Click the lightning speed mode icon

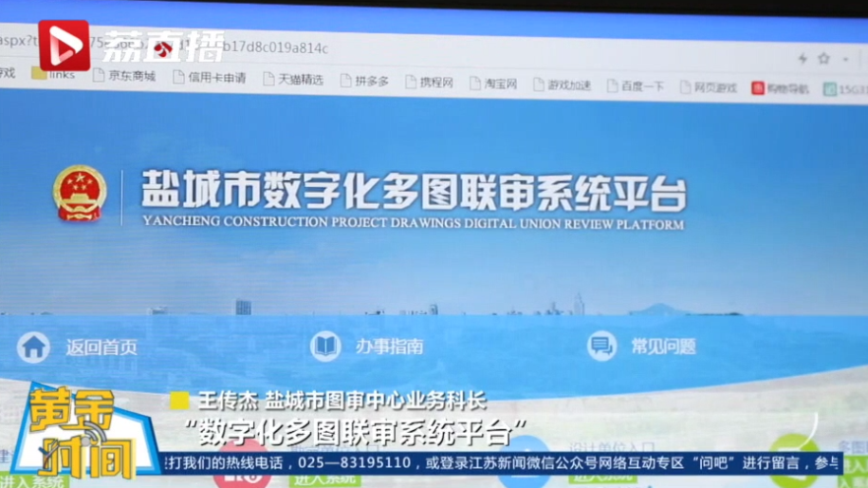(803, 58)
